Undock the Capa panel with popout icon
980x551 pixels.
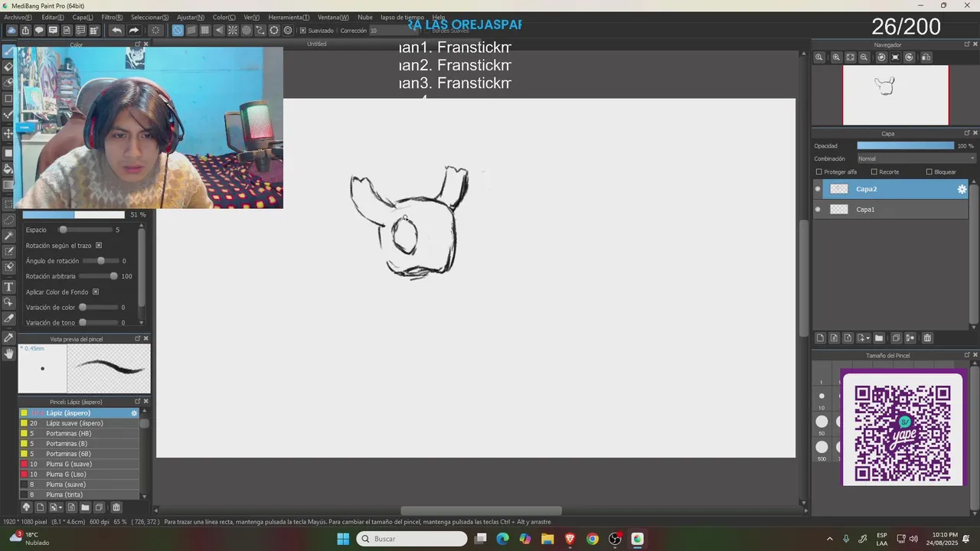click(x=967, y=133)
